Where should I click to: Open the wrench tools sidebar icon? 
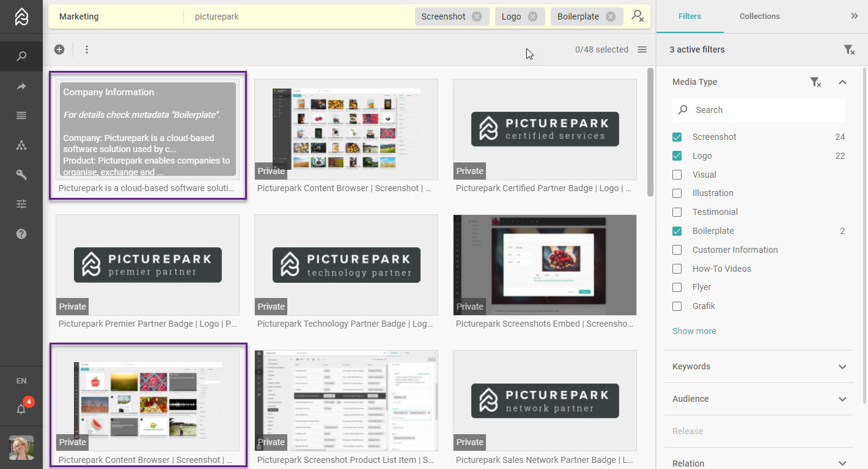[21, 175]
